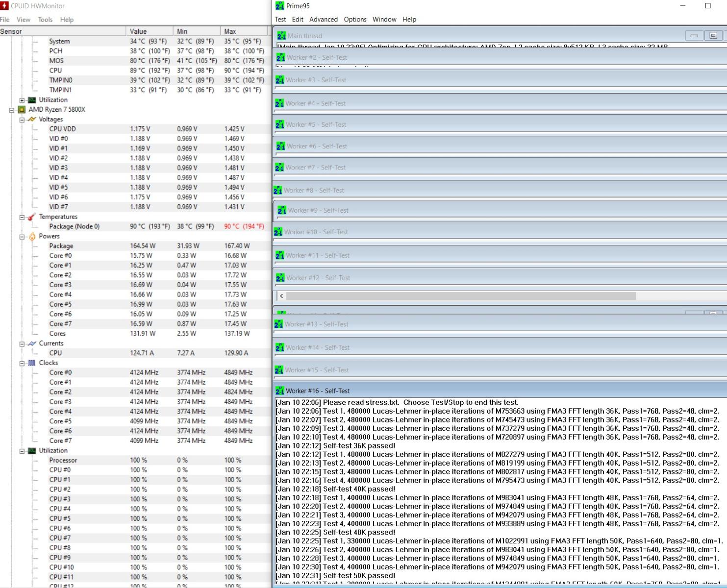Click the '124.71 A' CPU current value
This screenshot has height=588, width=727.
click(x=142, y=353)
